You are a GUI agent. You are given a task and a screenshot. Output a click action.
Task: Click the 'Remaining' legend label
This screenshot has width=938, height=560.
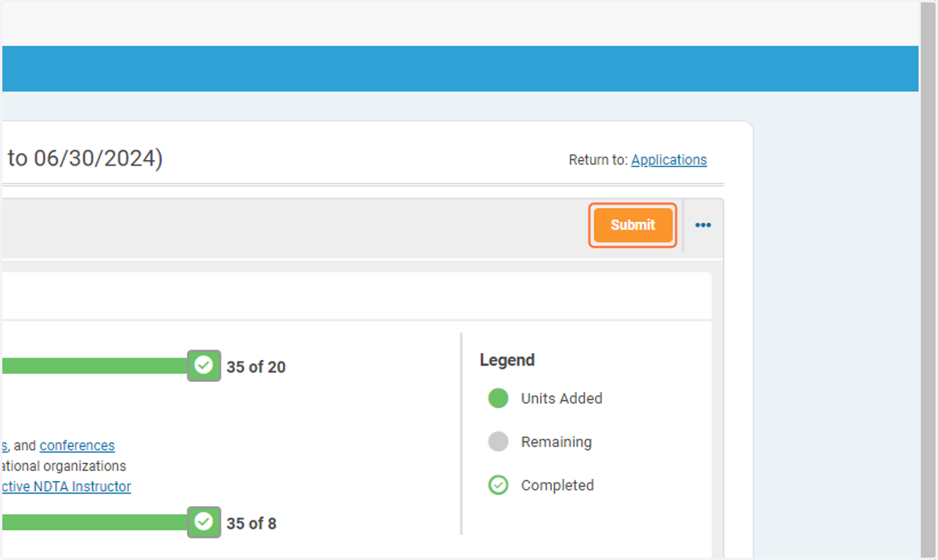click(557, 442)
